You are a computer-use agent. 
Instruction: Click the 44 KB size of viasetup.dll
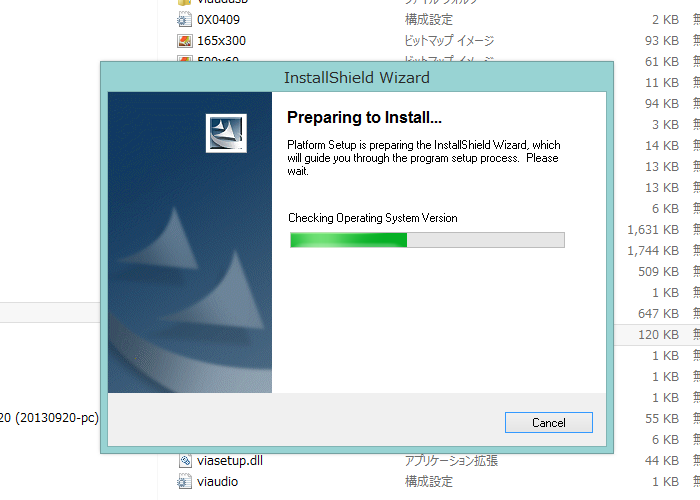coord(662,460)
